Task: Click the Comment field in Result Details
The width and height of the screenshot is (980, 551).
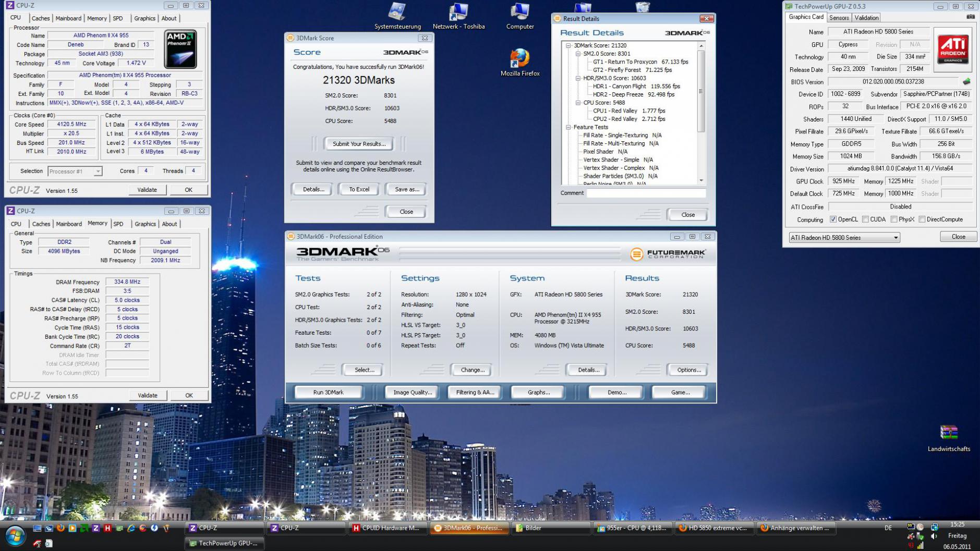Action: coord(646,193)
